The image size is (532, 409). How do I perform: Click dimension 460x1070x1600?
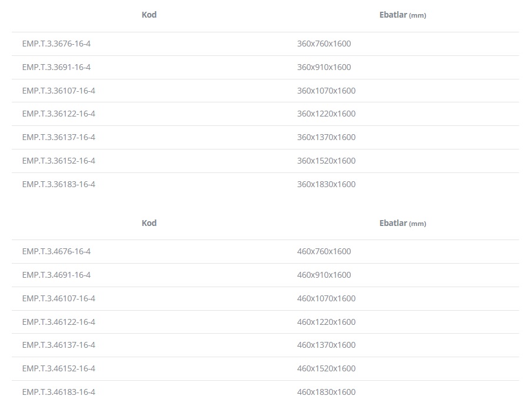[326, 298]
